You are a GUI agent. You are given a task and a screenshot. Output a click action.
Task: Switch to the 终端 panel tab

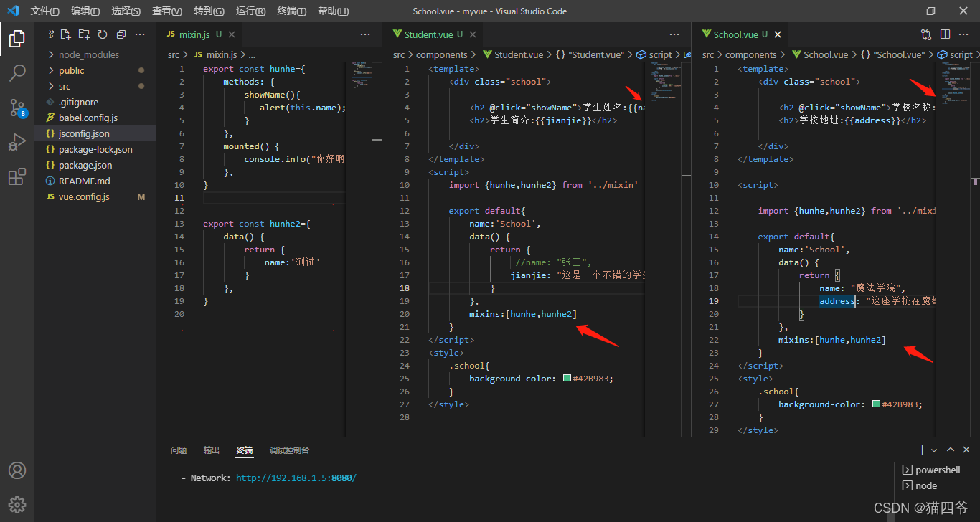(x=245, y=450)
